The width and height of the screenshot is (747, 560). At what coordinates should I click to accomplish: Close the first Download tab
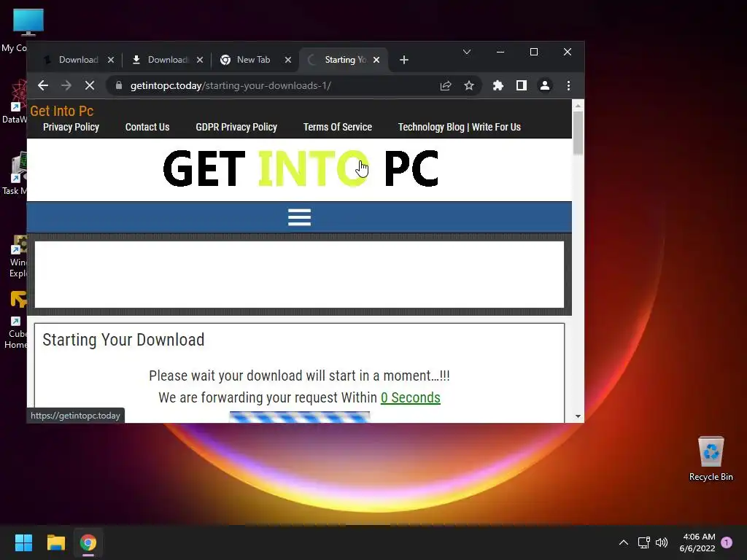pyautogui.click(x=111, y=60)
